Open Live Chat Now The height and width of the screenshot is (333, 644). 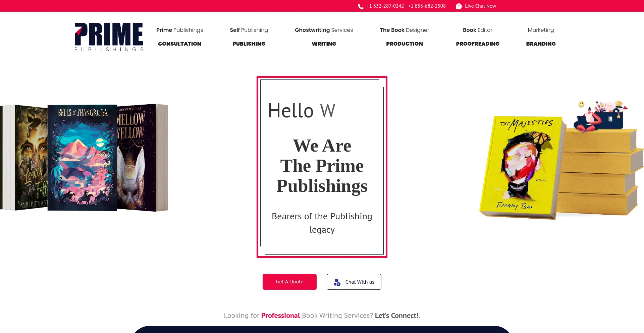coord(480,6)
